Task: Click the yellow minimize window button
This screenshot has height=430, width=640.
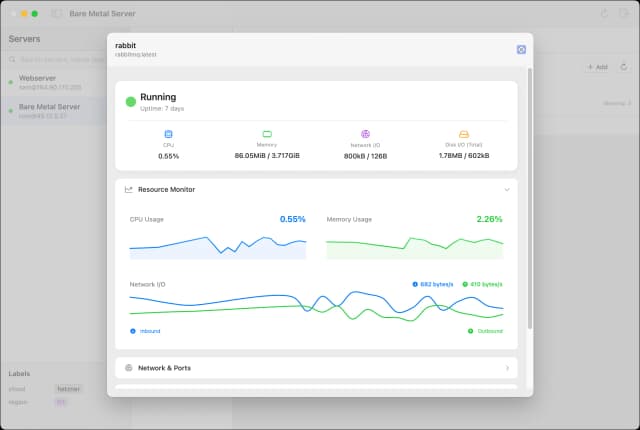Action: 24,13
